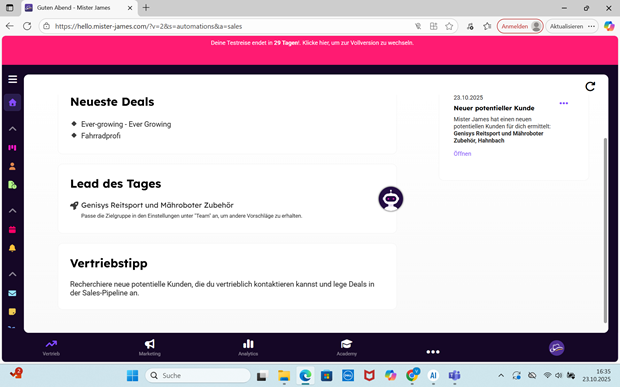Open lead Genisys Reitsport und Mähroboter Zubehör
This screenshot has width=620, height=387.
[157, 205]
